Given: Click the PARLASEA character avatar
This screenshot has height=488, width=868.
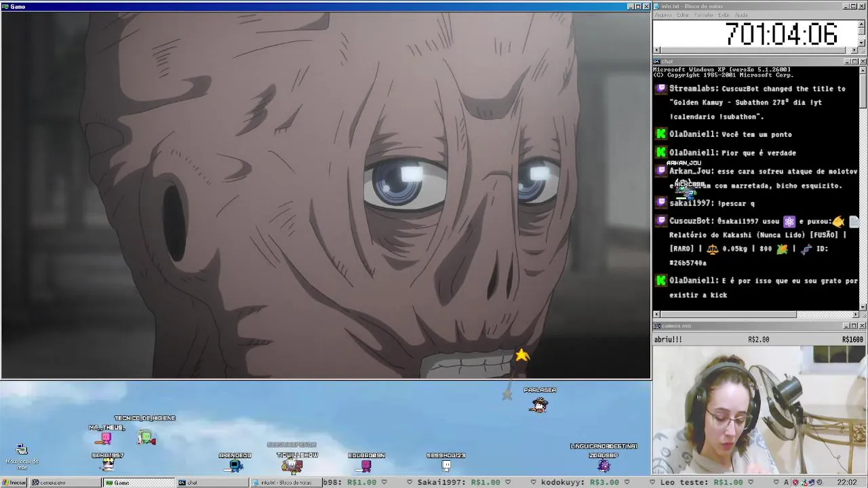Looking at the screenshot, I should (x=539, y=405).
